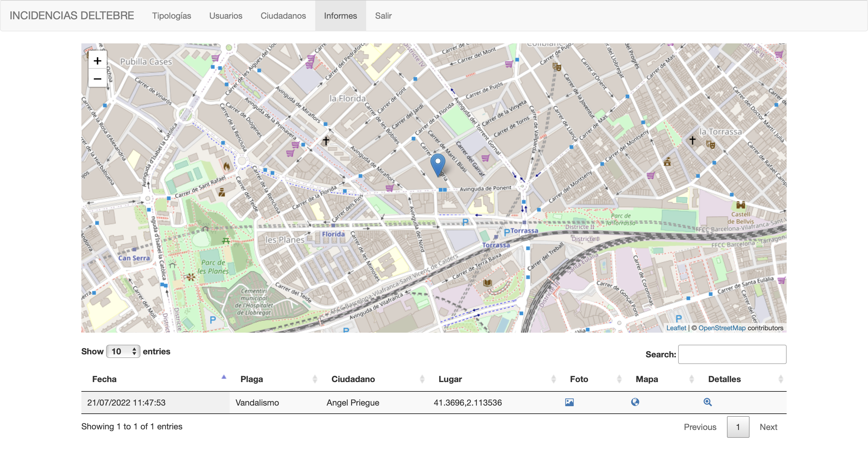The width and height of the screenshot is (868, 458).
Task: Open the photo icon for Vandalismo entry
Action: tap(569, 402)
